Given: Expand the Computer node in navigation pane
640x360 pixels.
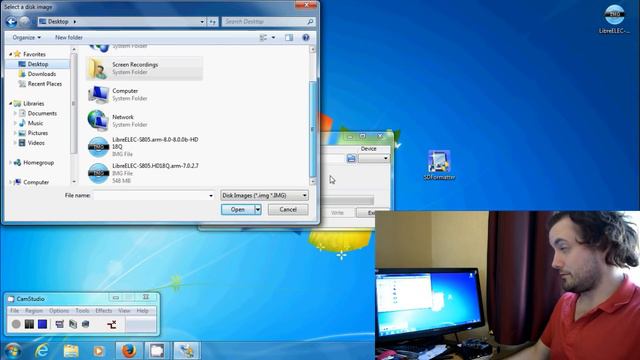Looking at the screenshot, I should tap(11, 182).
